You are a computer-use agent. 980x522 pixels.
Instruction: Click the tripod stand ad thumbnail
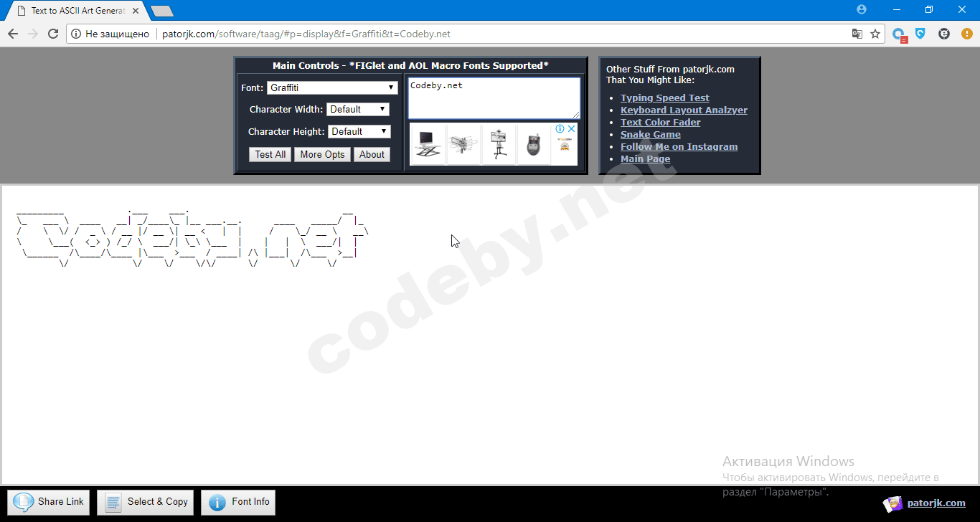[x=499, y=144]
